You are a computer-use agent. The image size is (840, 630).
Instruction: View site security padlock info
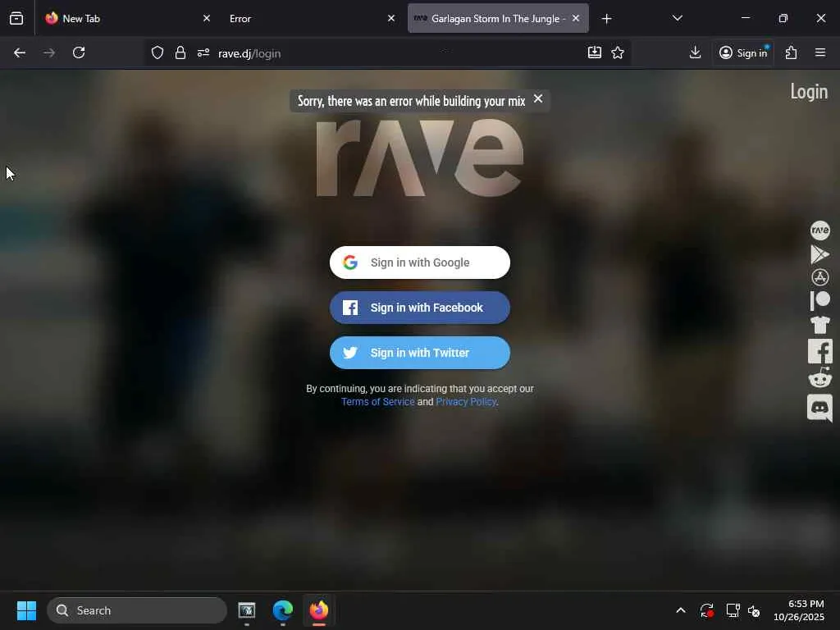tap(180, 52)
